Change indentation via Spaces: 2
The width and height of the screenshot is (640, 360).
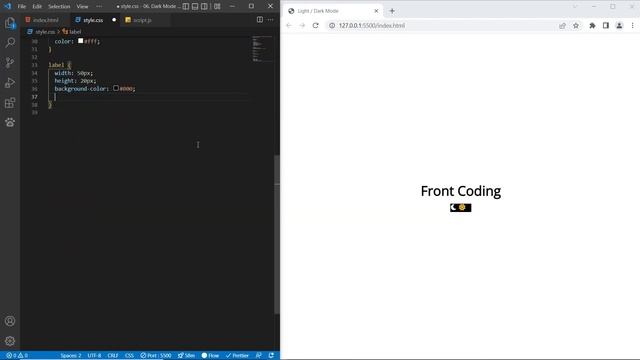pyautogui.click(x=71, y=356)
